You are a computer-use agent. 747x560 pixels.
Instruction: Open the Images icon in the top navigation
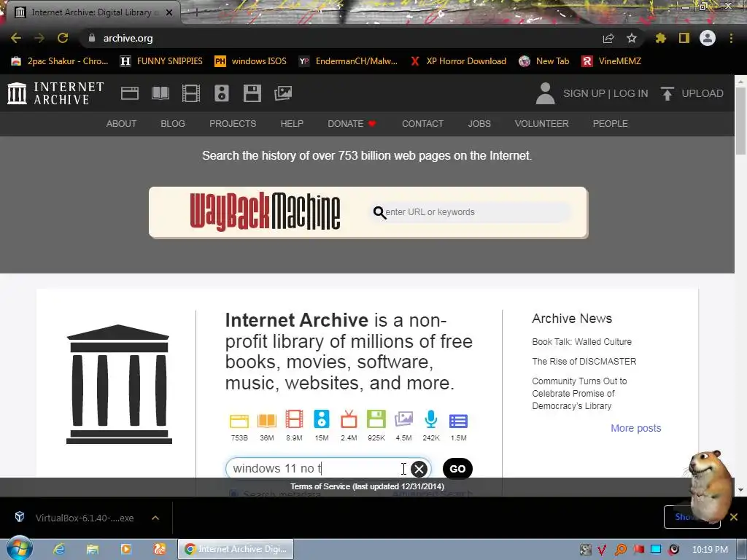click(x=283, y=93)
